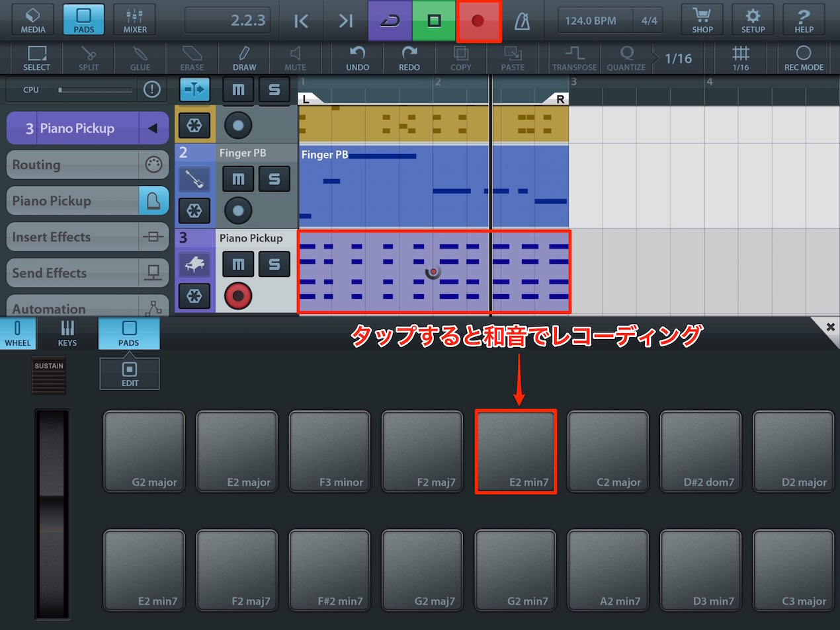The image size is (840, 630).
Task: Click the PASTE tool
Action: pos(513,58)
